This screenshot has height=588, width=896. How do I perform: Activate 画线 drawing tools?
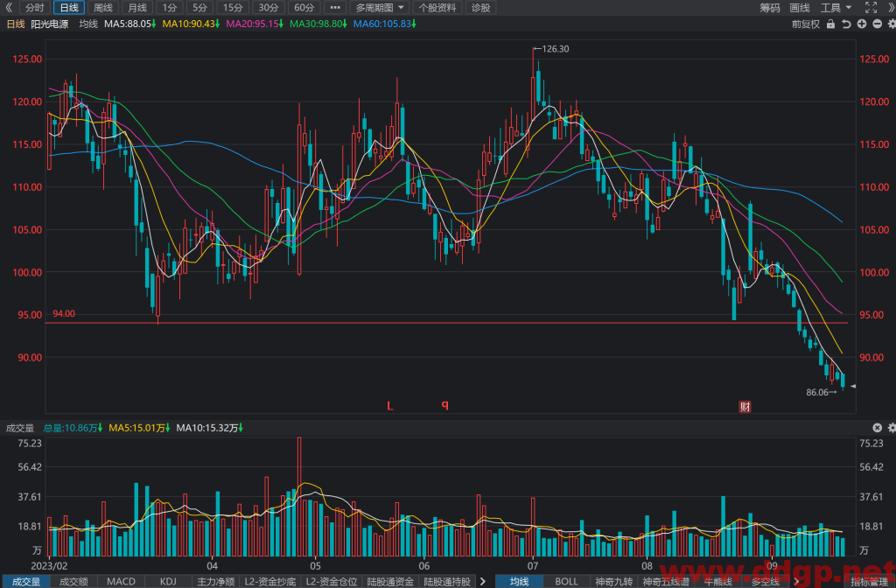tap(800, 7)
